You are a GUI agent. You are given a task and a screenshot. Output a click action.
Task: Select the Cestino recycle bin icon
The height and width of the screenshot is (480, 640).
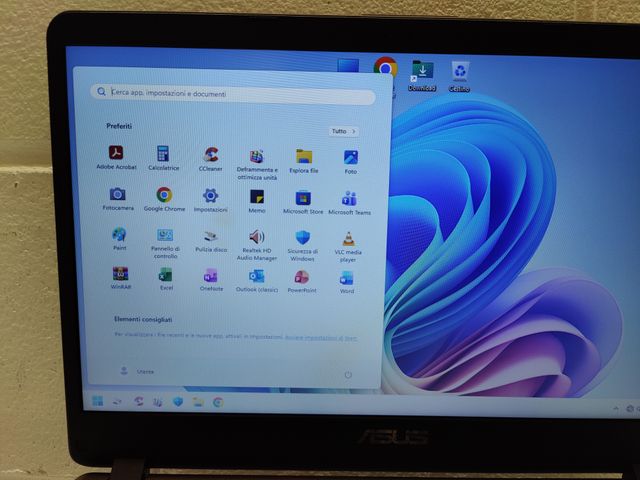coord(460,77)
